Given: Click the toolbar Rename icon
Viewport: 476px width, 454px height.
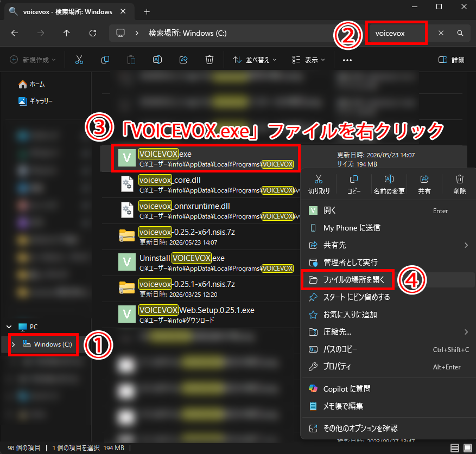Looking at the screenshot, I should coord(157,60).
